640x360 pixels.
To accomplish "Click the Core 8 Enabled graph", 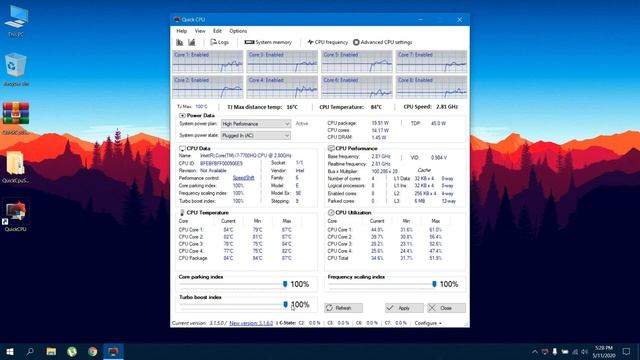I will pyautogui.click(x=431, y=87).
